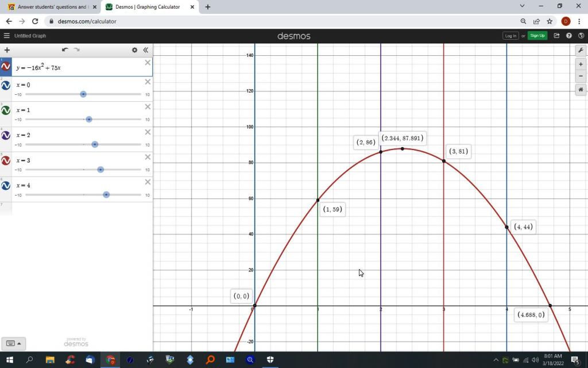Delete the y = -16x² + 75x expression
588x368 pixels.
pos(148,63)
